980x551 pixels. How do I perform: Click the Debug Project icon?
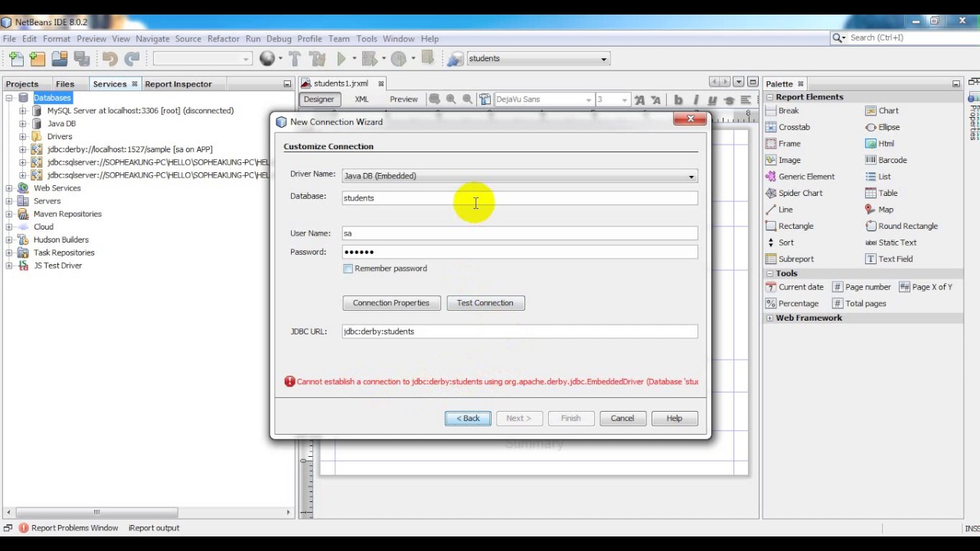pyautogui.click(x=370, y=58)
